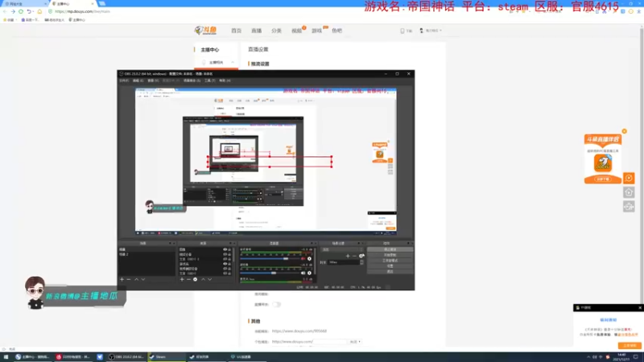
Task: Click the middle gray floating sidebar icon
Action: pos(629,192)
